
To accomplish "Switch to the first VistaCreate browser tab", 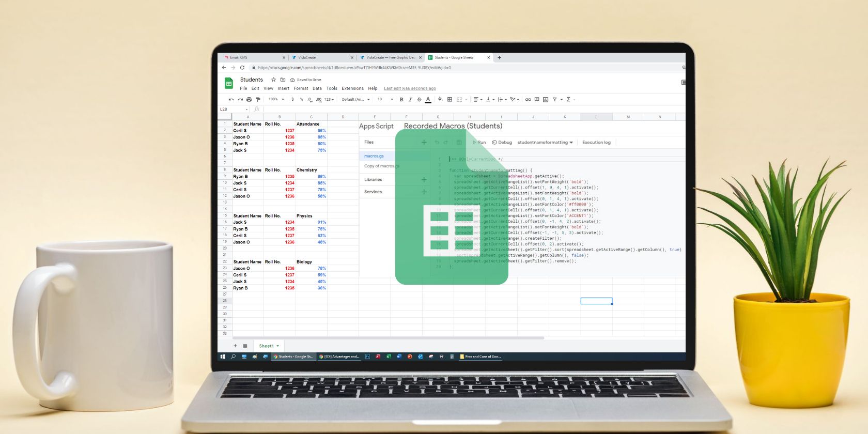I will click(322, 57).
